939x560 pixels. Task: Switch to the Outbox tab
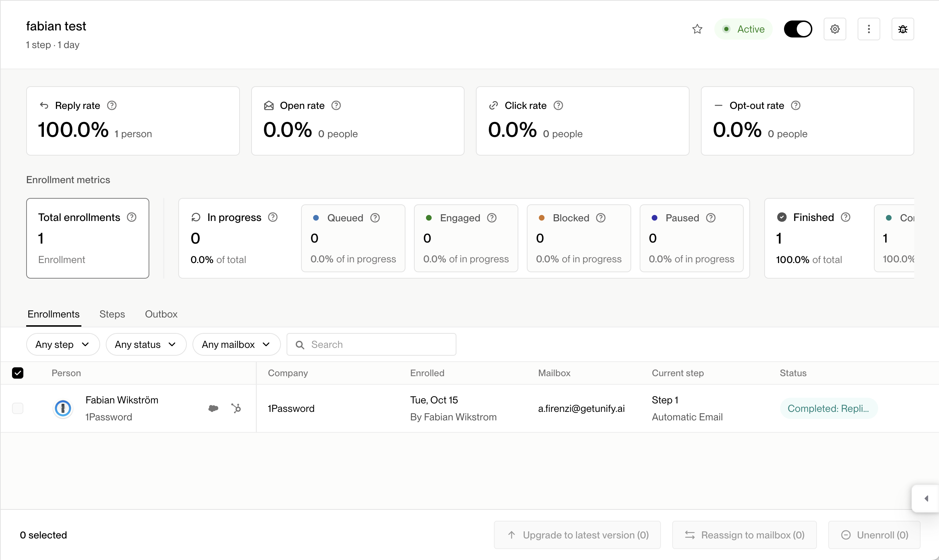pyautogui.click(x=161, y=314)
